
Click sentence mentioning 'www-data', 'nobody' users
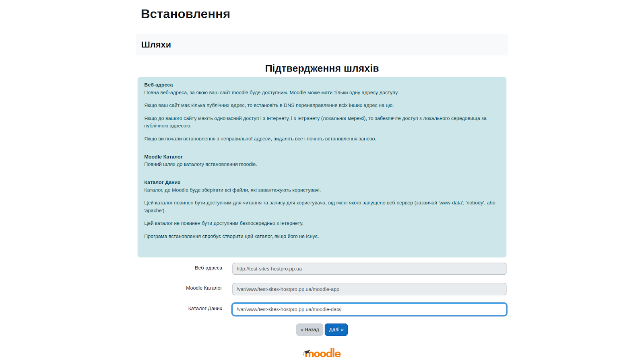click(x=320, y=207)
